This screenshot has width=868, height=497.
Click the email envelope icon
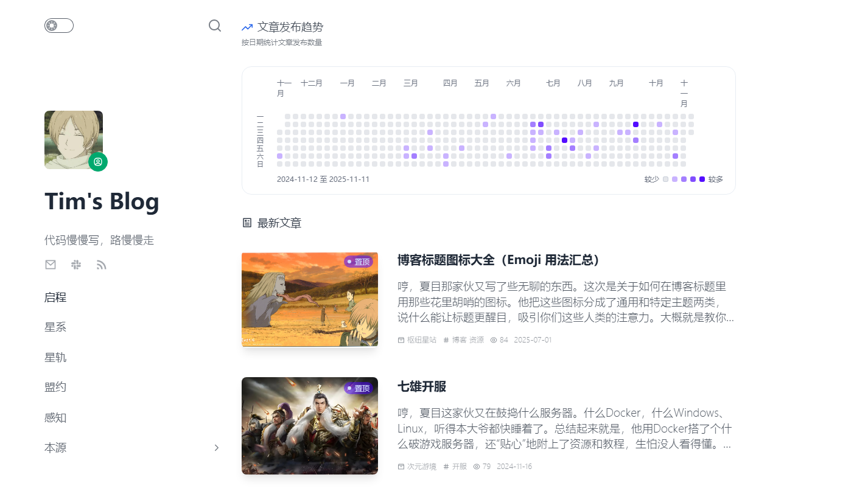click(x=51, y=265)
